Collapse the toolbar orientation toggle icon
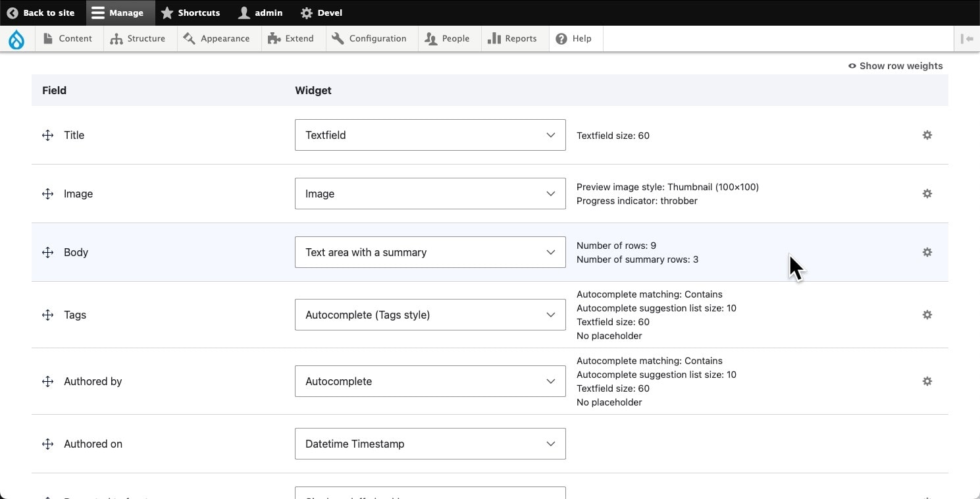The width and height of the screenshot is (980, 499). 967,39
